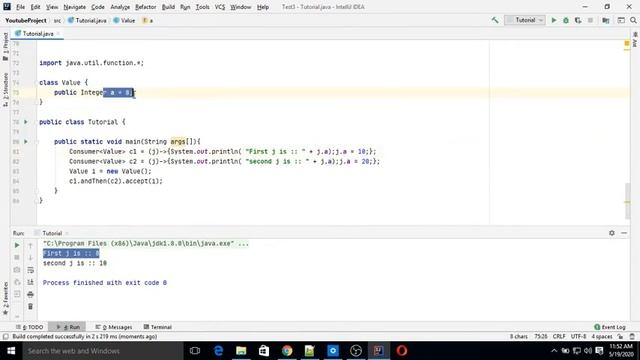Click the Tutorial.java breadcrumb item
This screenshot has width=640, height=360.
point(87,20)
